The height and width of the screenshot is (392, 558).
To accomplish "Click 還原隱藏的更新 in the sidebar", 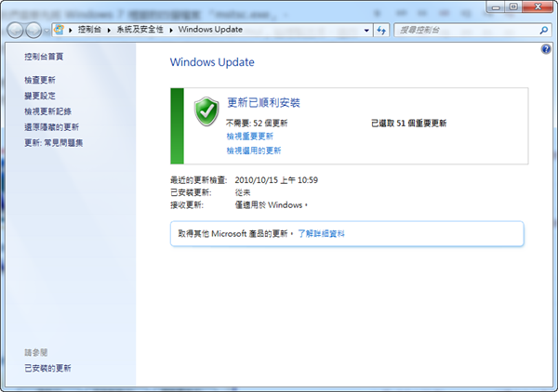I will pos(51,127).
